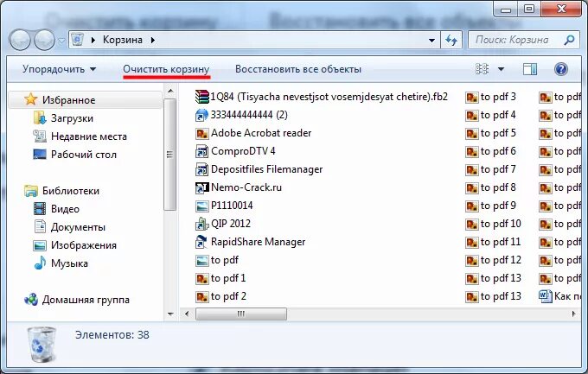Click the QIP 2012 file icon
Viewport: 588px width, 374px height.
coord(201,224)
